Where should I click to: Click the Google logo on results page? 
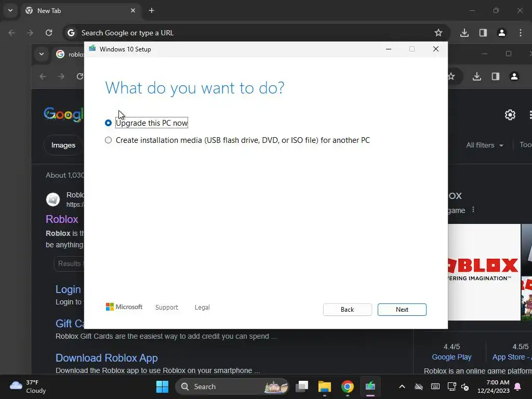pos(63,114)
